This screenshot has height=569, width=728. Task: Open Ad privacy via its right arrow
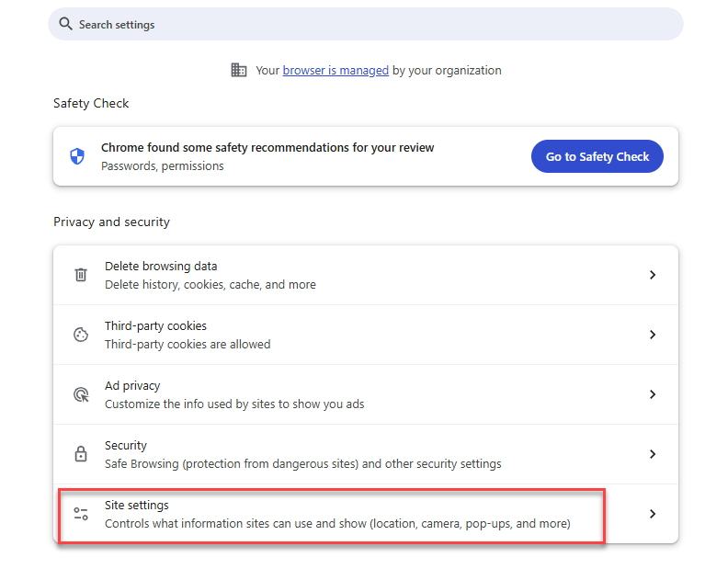coord(652,394)
